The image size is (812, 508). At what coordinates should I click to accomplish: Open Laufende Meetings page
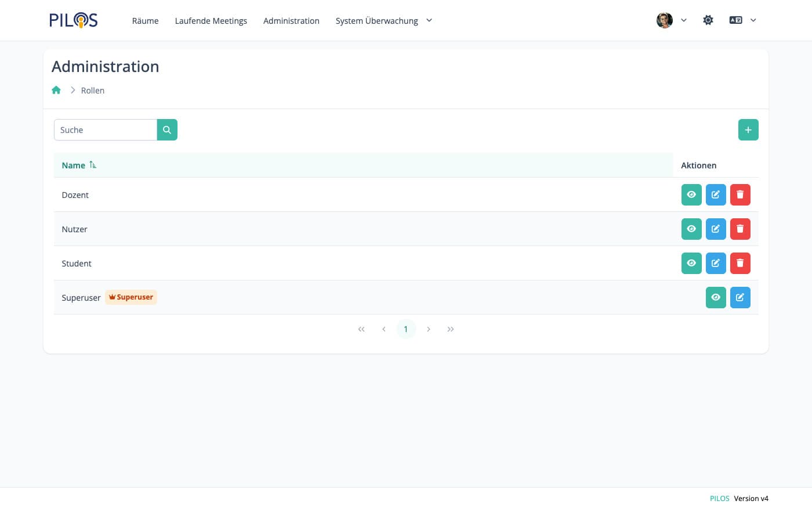click(211, 21)
